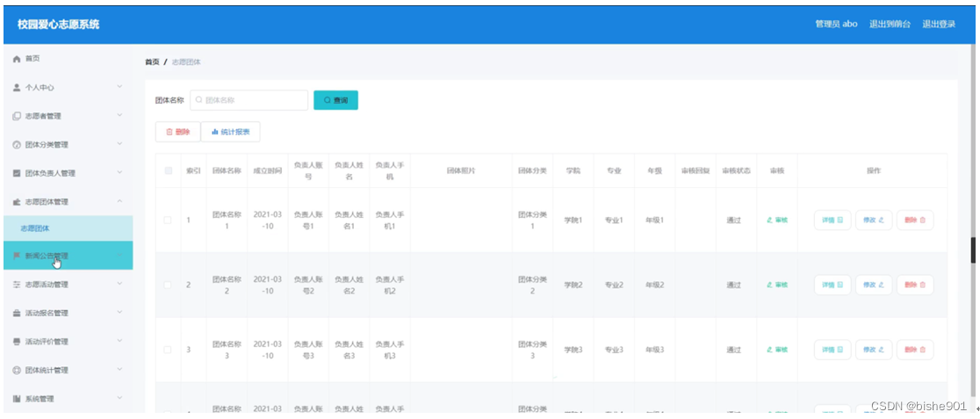Click 修改 for row 团体名称3

(x=874, y=350)
